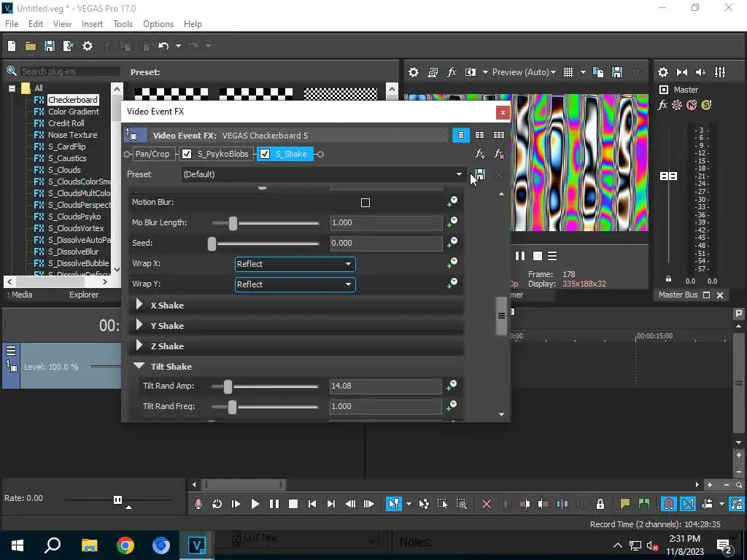Save preview snapshot to file
Screen dimensions: 747x560
coord(617,72)
